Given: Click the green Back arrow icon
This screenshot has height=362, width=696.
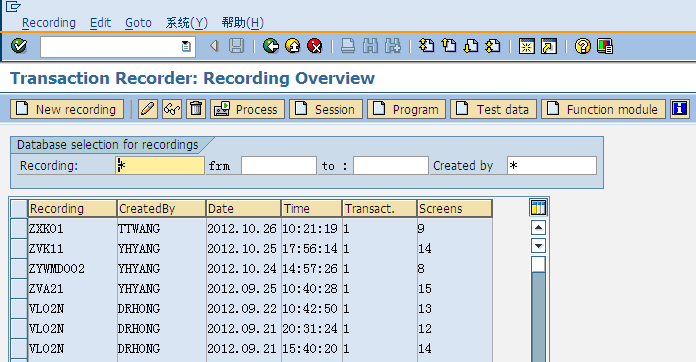Looking at the screenshot, I should 270,46.
